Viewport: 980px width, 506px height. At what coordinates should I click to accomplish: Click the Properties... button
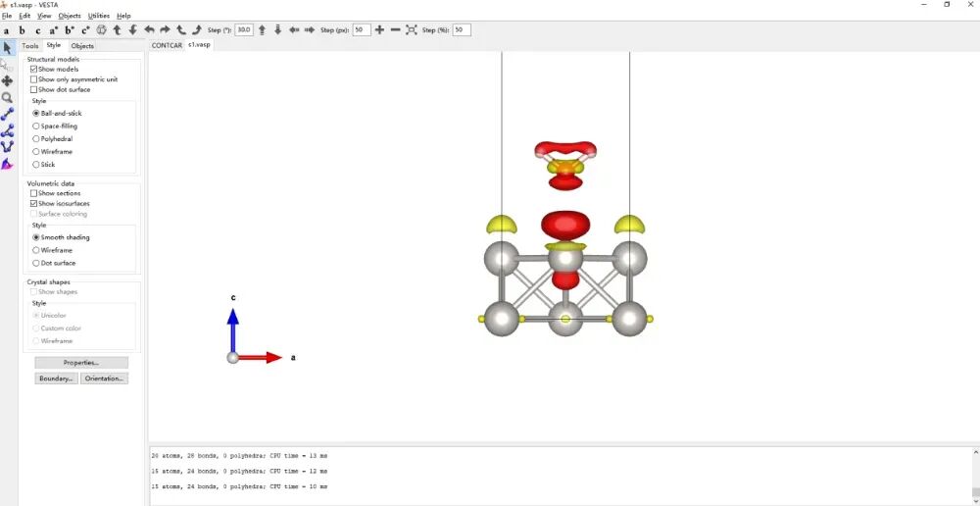[x=81, y=363]
